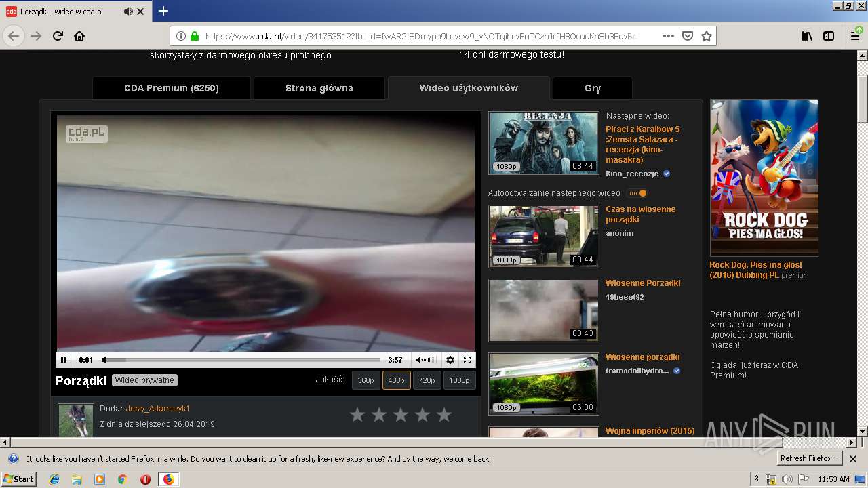The height and width of the screenshot is (488, 868).
Task: Open page actions three-dot menu
Action: pos(669,36)
